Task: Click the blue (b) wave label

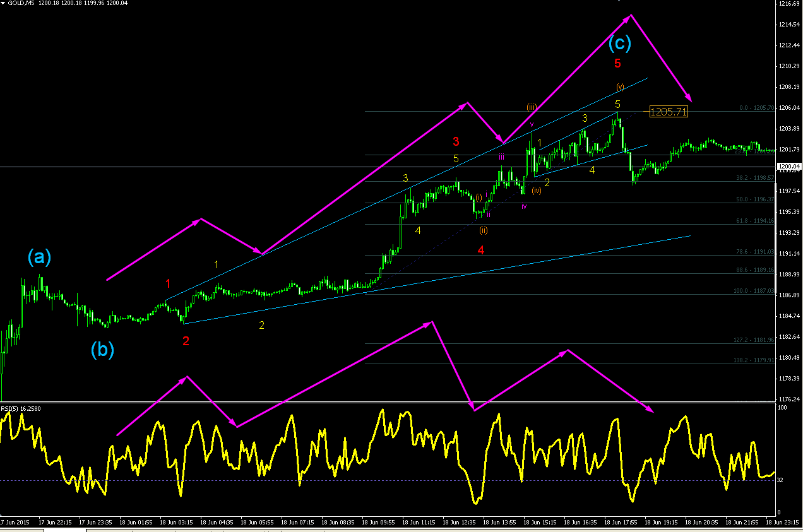Action: [102, 350]
